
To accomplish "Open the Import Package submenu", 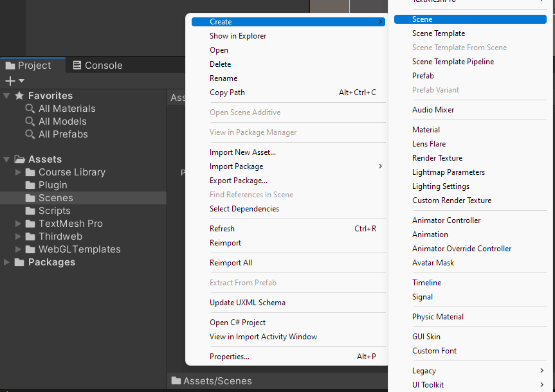I will pos(289,166).
